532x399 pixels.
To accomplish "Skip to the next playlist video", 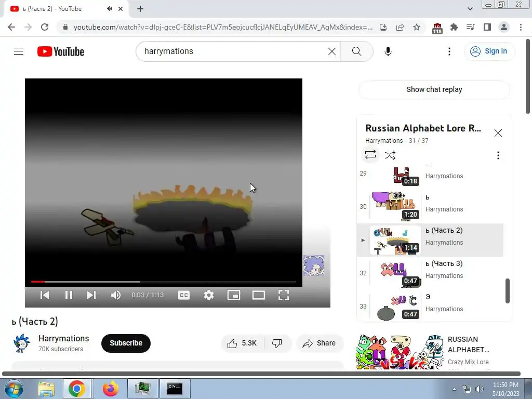I will [x=91, y=295].
